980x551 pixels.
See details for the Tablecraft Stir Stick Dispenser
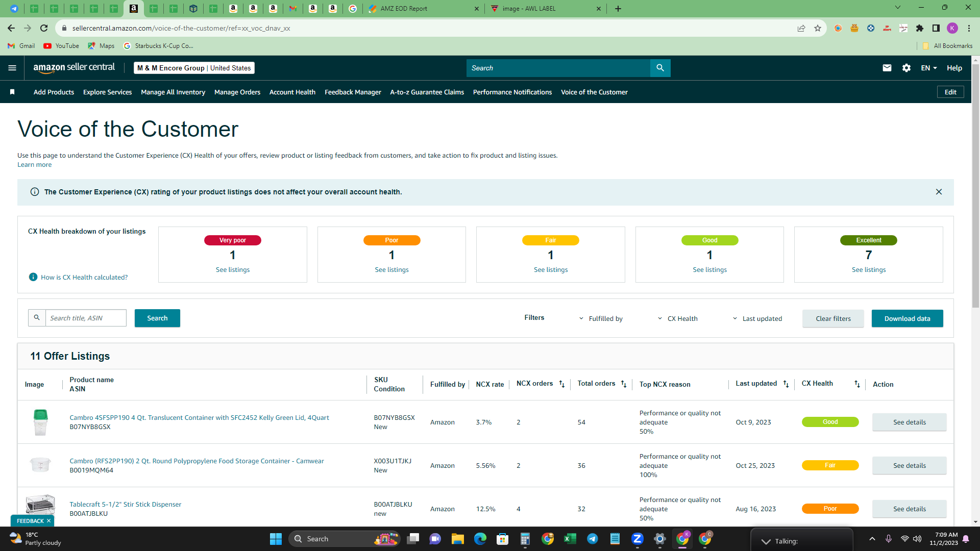pyautogui.click(x=909, y=509)
